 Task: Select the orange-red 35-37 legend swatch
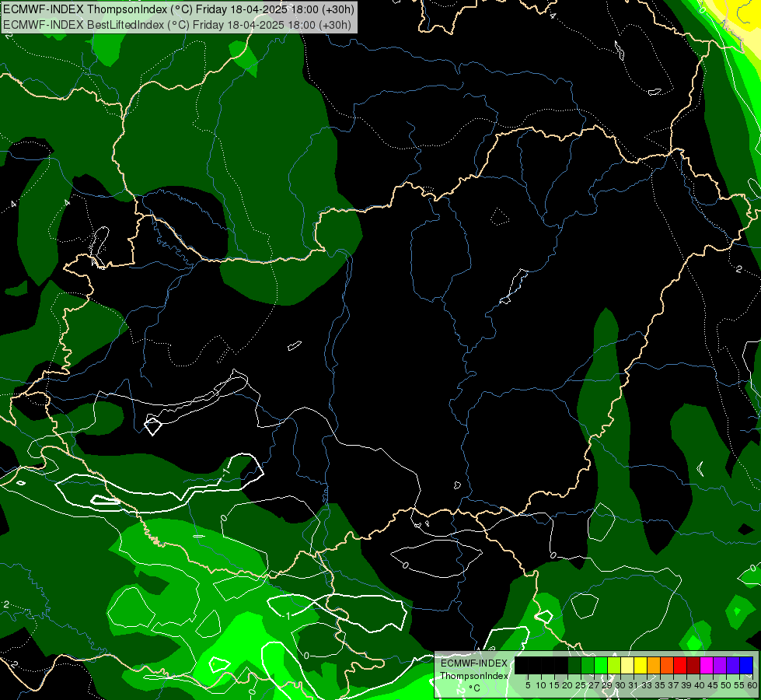tap(667, 665)
